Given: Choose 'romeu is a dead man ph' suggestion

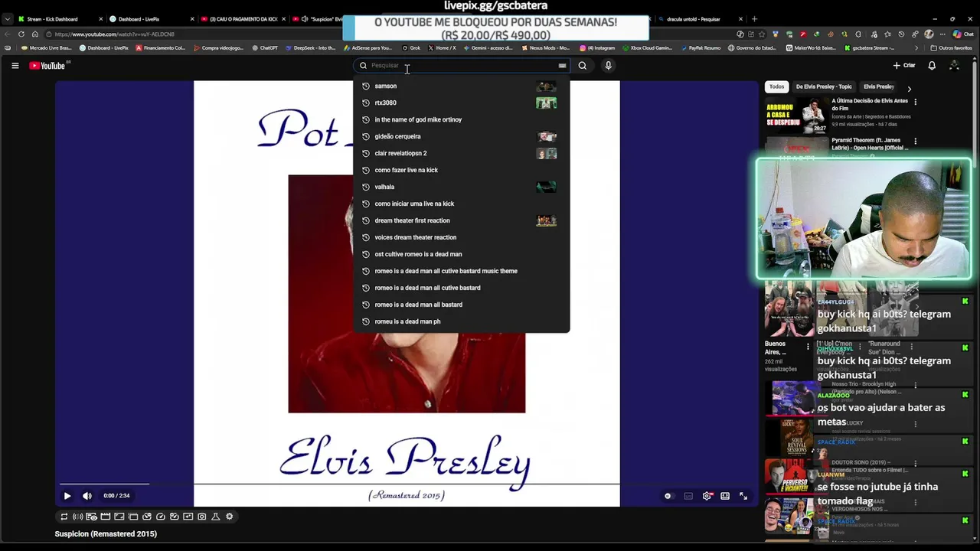Looking at the screenshot, I should tap(461, 321).
